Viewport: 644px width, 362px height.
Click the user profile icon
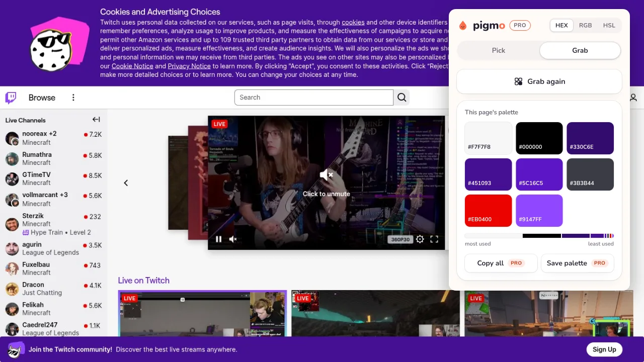(x=633, y=98)
